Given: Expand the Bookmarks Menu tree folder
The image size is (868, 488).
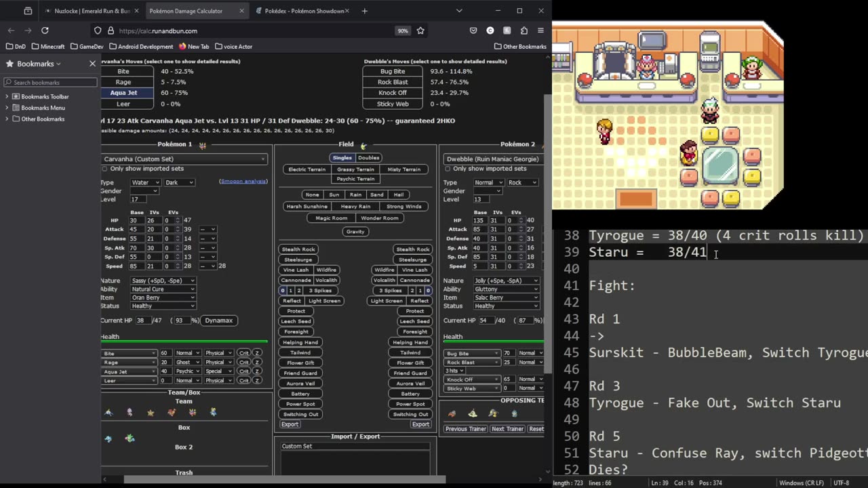Looking at the screenshot, I should tap(7, 108).
